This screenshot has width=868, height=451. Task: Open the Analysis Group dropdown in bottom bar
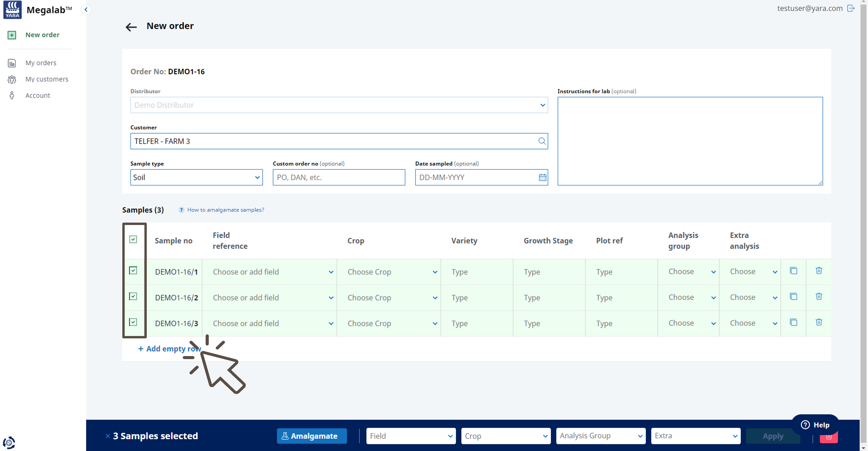[600, 436]
